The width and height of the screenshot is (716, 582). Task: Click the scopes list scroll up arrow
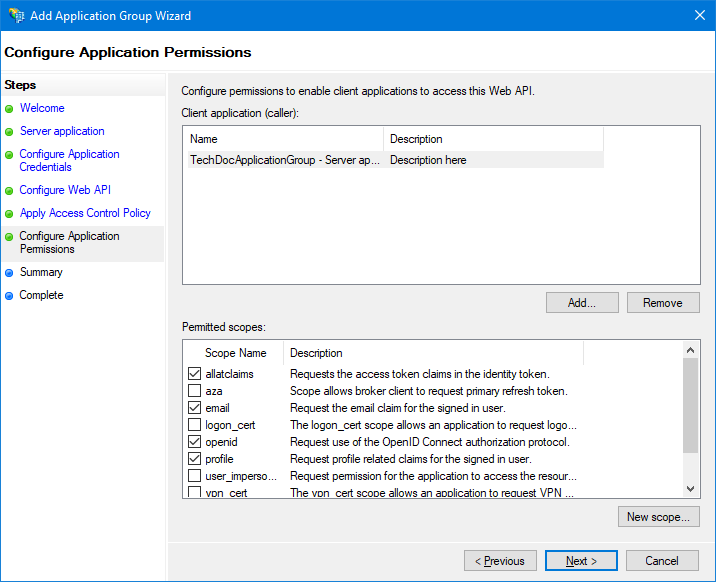[690, 350]
